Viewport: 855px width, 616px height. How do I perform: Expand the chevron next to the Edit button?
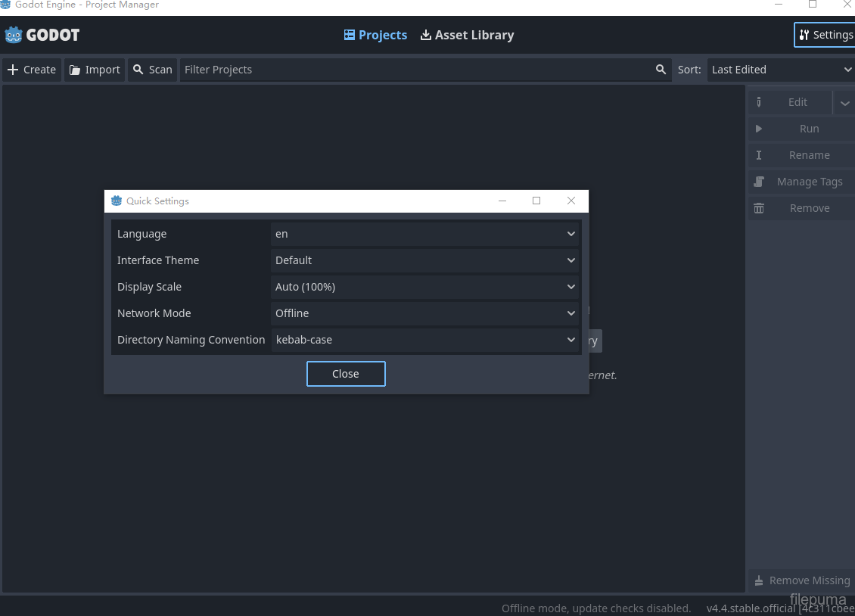point(845,102)
